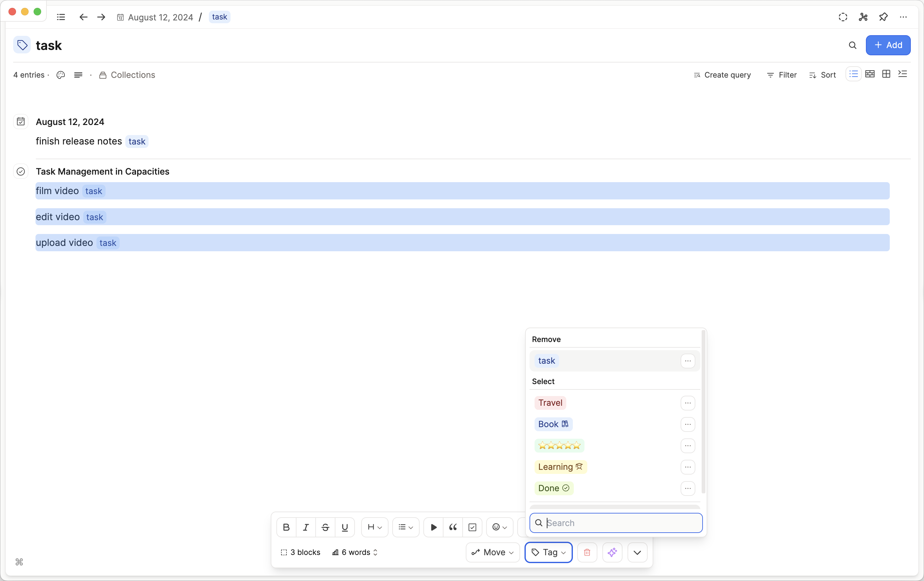
Task: Open tag color palette icon
Action: coord(61,75)
